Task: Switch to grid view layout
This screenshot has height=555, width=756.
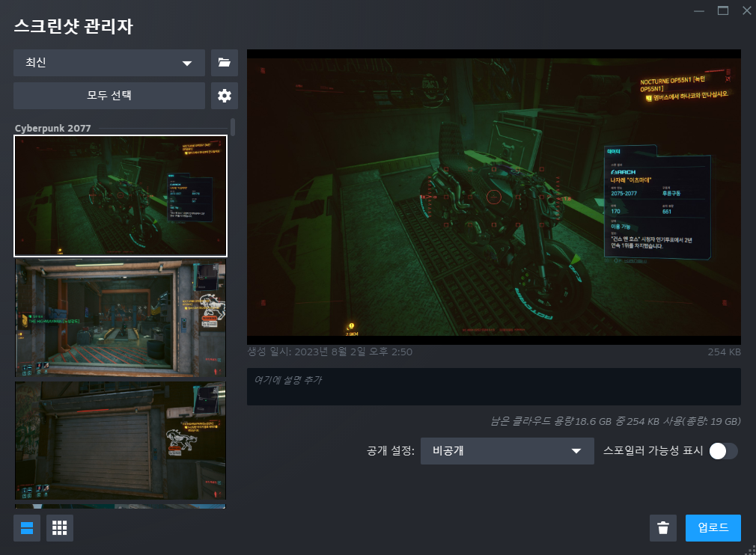Action: tap(60, 528)
